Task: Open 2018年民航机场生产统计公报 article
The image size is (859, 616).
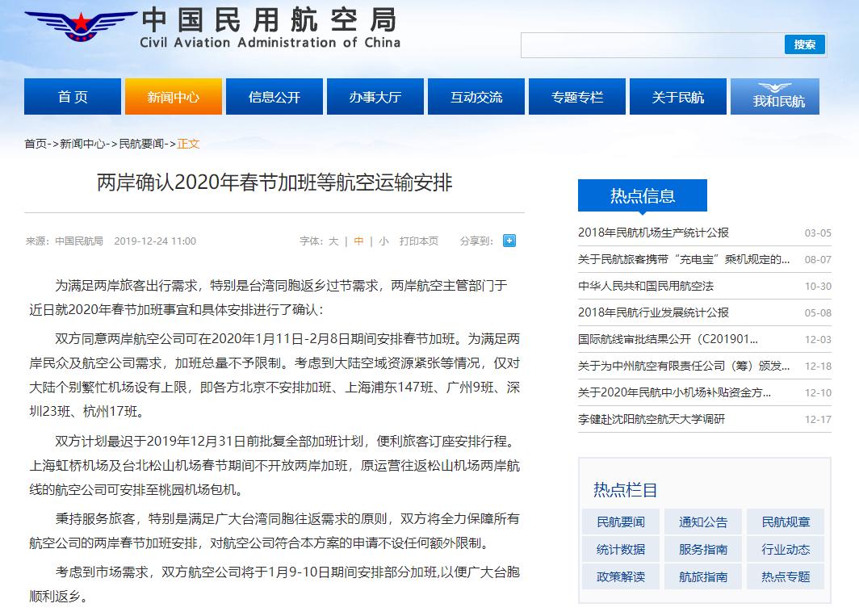Action: pos(653,233)
